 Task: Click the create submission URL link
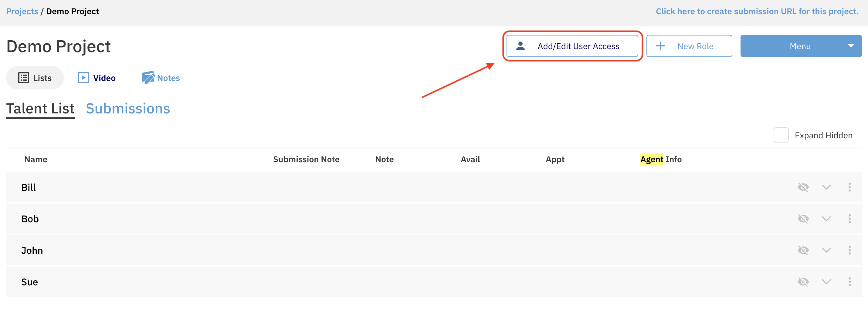click(757, 12)
